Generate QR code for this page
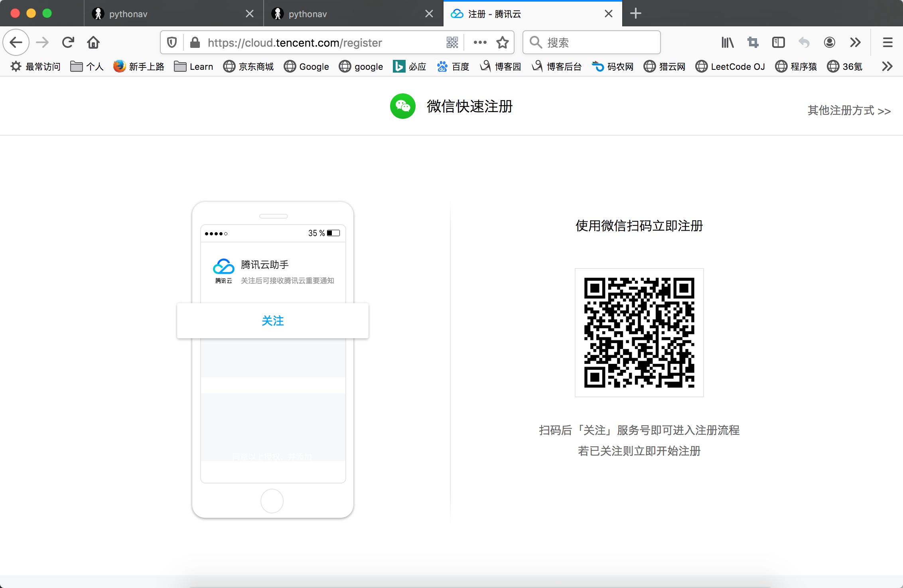 452,42
